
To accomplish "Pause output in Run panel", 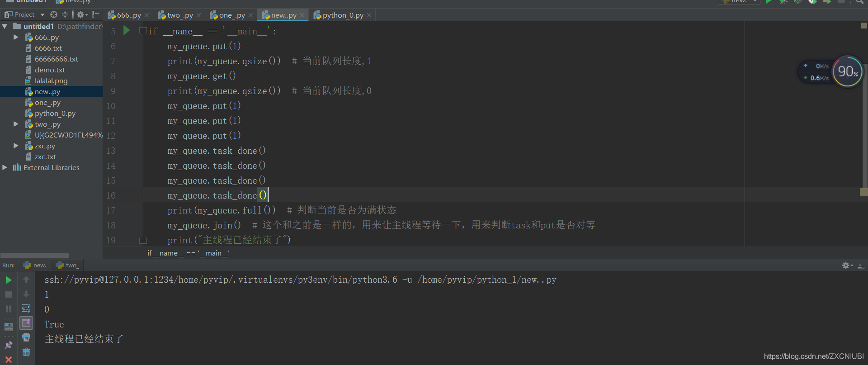I will (8, 309).
